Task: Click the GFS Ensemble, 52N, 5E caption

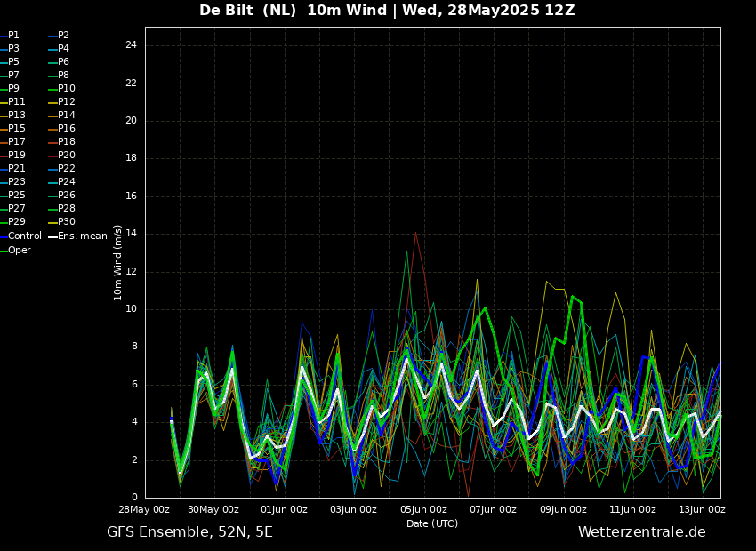Action: [x=189, y=532]
